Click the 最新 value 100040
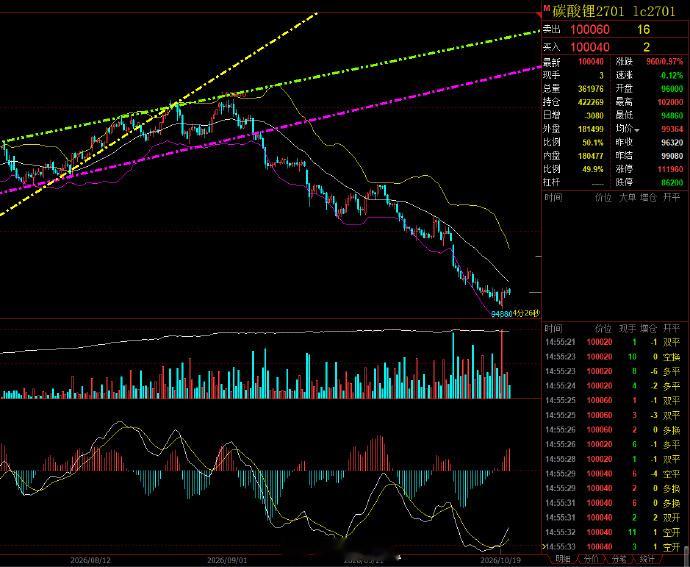The image size is (690, 567). coord(591,62)
